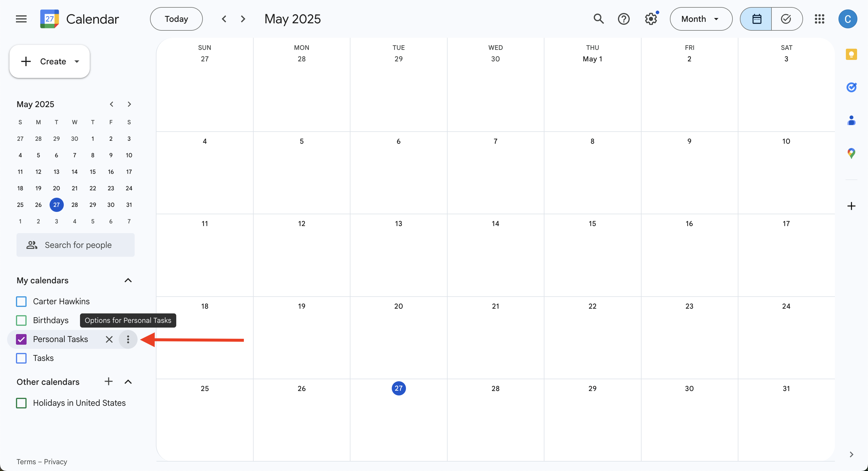Next month arrow in mini calendar
The height and width of the screenshot is (471, 868).
click(129, 104)
